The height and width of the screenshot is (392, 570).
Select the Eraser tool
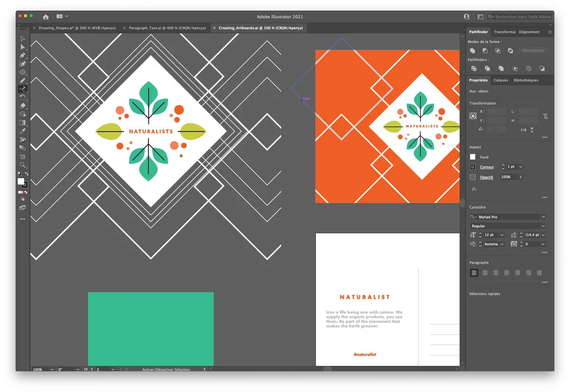pos(22,105)
